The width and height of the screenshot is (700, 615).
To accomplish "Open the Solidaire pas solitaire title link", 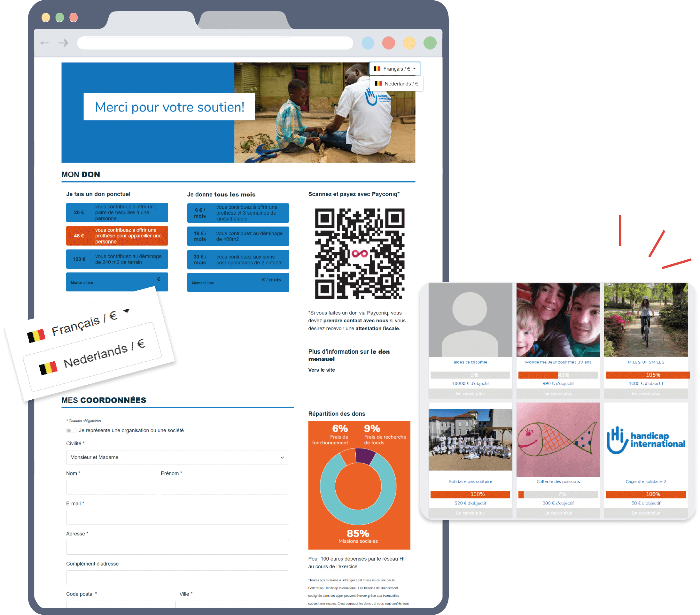I will [470, 481].
